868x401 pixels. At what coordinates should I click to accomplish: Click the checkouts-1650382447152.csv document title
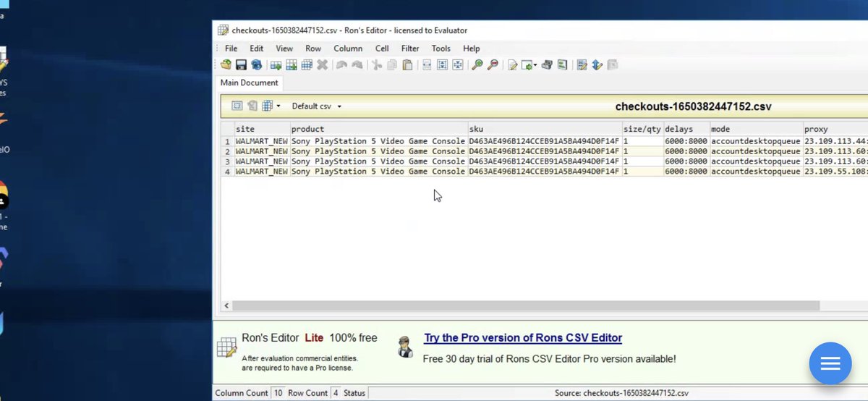(x=693, y=106)
